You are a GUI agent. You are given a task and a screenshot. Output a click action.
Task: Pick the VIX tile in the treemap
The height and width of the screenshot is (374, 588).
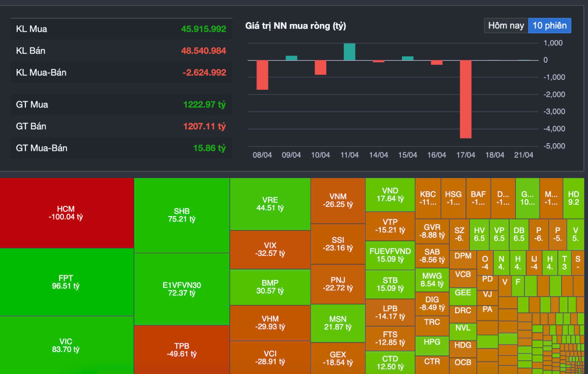point(270,249)
